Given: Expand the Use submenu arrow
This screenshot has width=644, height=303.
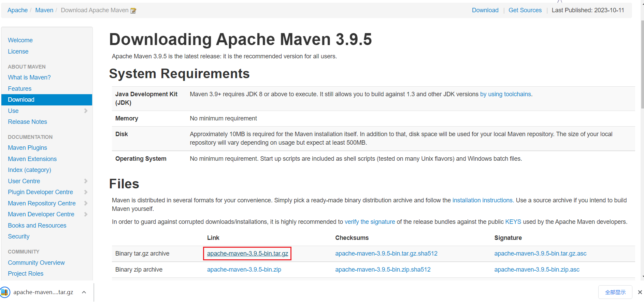Looking at the screenshot, I should tap(86, 111).
